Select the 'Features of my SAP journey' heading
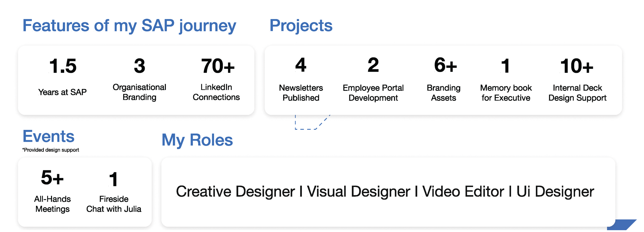 point(129,26)
